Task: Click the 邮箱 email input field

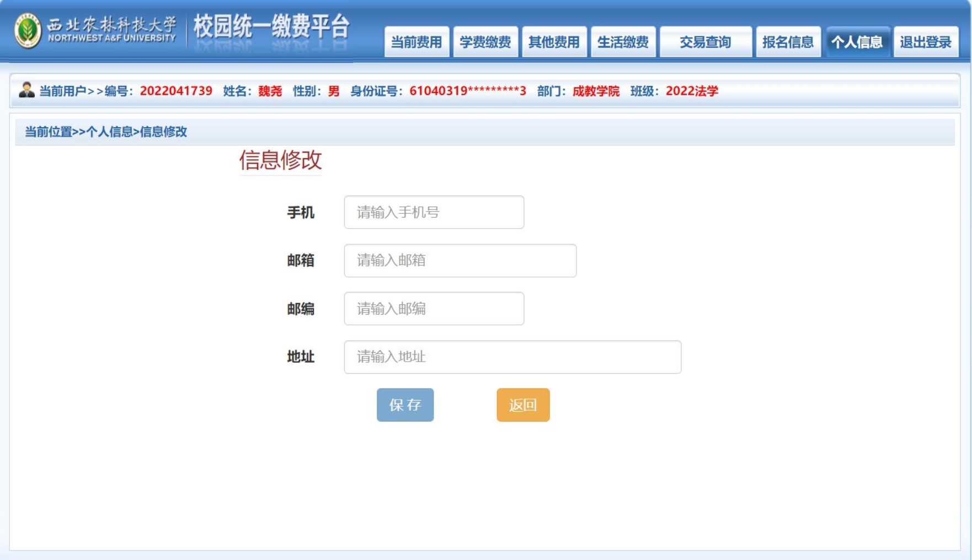Action: point(460,261)
